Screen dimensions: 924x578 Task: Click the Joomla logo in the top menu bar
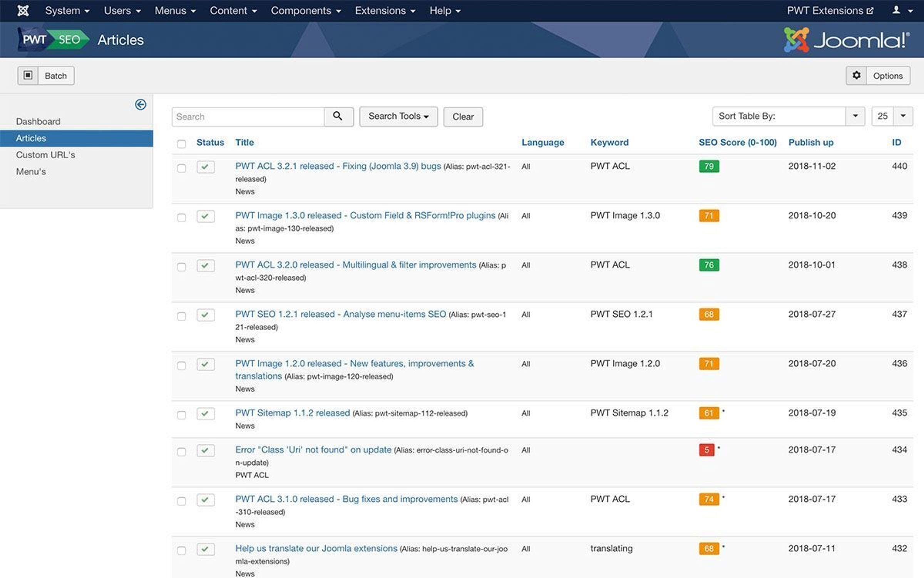tap(23, 10)
